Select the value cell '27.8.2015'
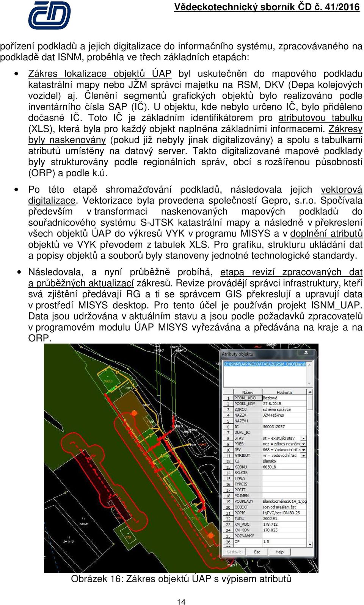The image size is (364, 605). coord(284,404)
